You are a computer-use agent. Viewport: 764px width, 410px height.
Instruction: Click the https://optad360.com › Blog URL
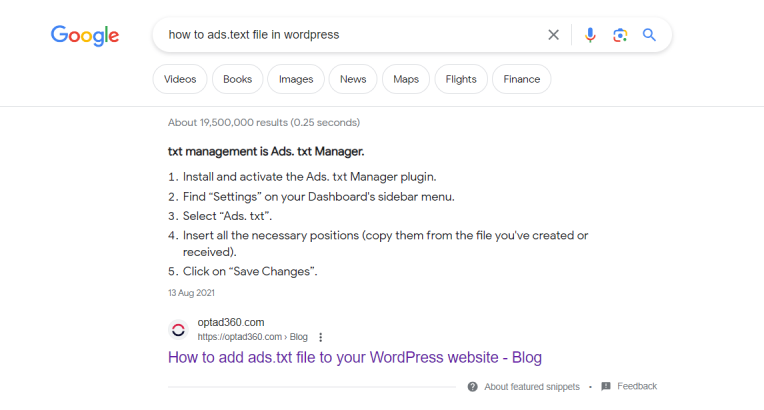pyautogui.click(x=252, y=337)
